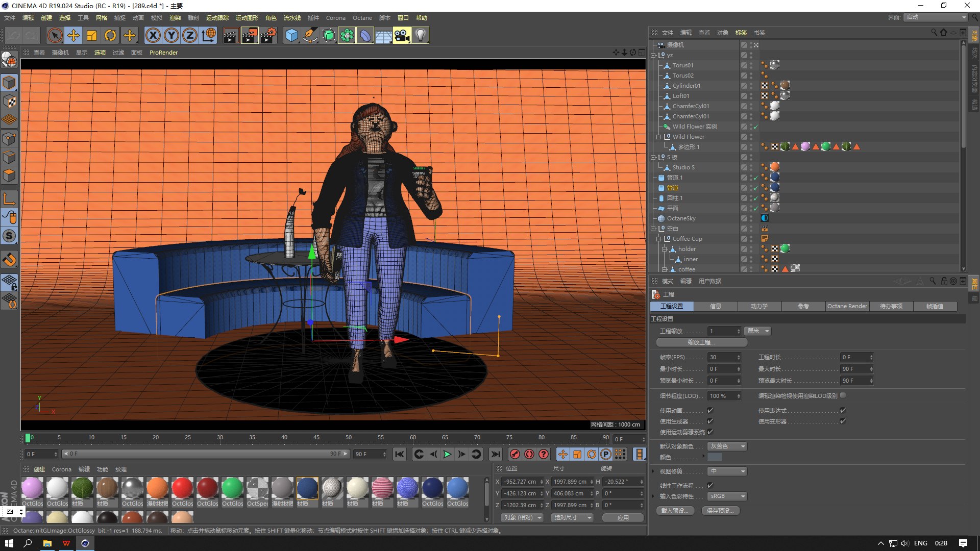The width and height of the screenshot is (980, 551).
Task: Open the Light object tool
Action: [x=420, y=35]
